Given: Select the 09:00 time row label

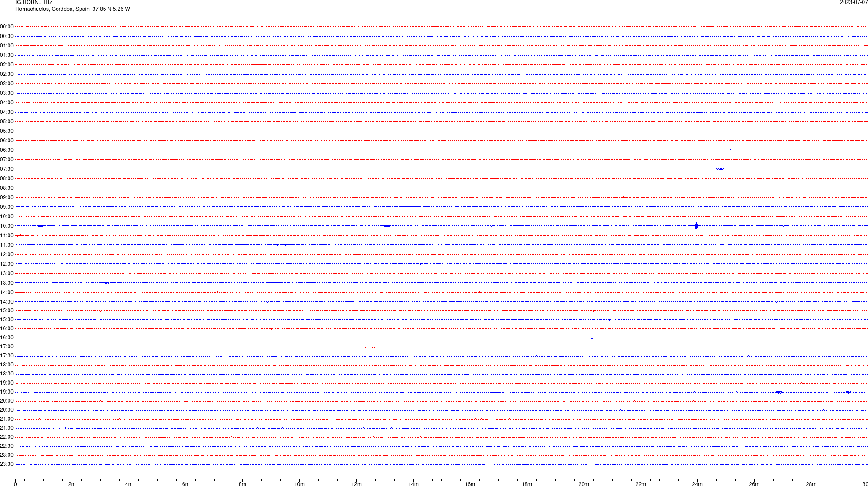Looking at the screenshot, I should [7, 197].
